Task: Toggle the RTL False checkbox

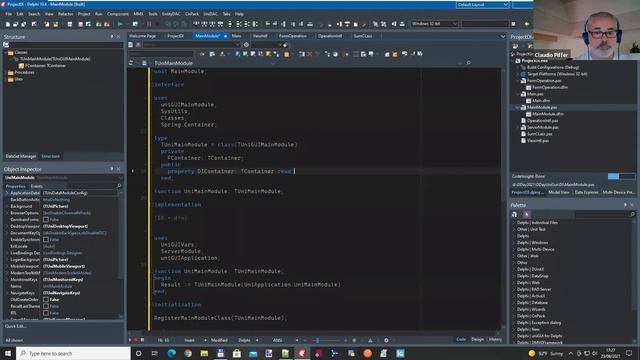Action: (46, 313)
